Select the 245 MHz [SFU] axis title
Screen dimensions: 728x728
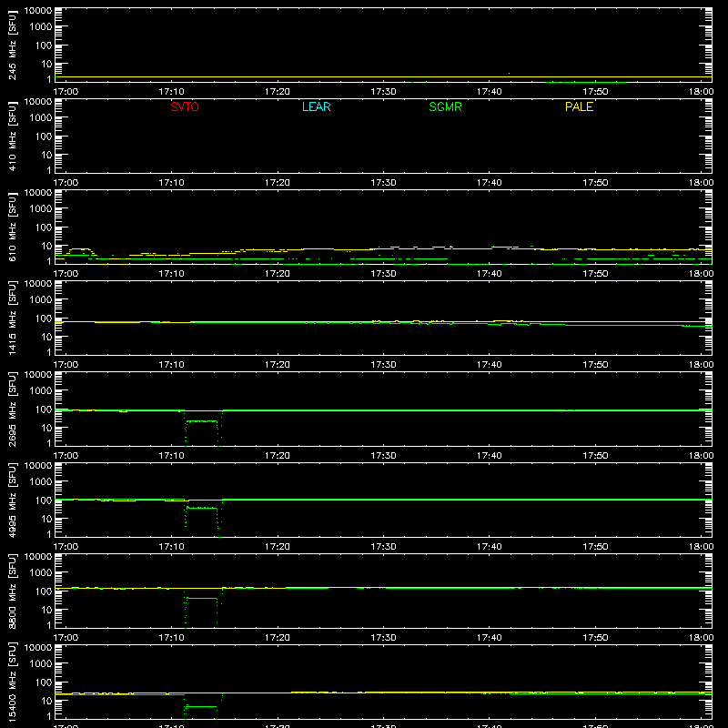point(13,45)
